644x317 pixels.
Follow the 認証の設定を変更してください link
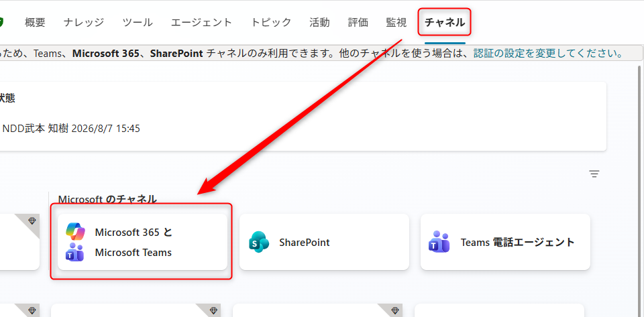[x=548, y=54]
